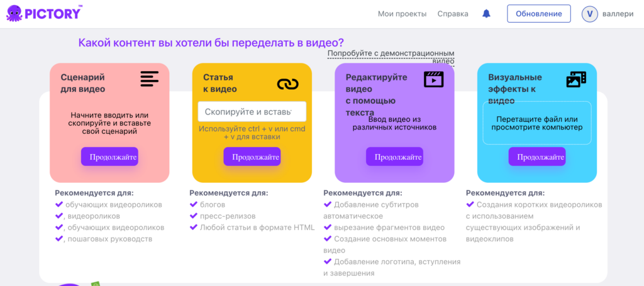Click the images and film icon
Viewport: 644px width, 286px height.
(576, 79)
